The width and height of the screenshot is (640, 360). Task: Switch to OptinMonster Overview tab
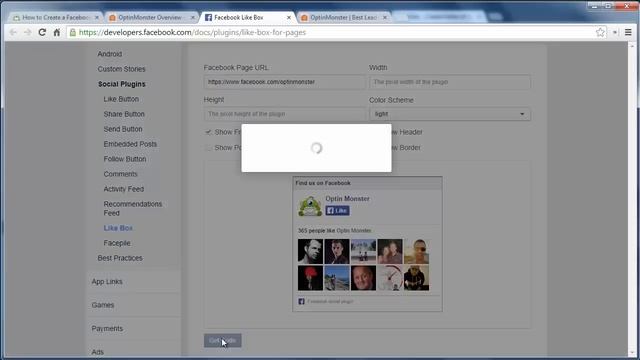150,18
